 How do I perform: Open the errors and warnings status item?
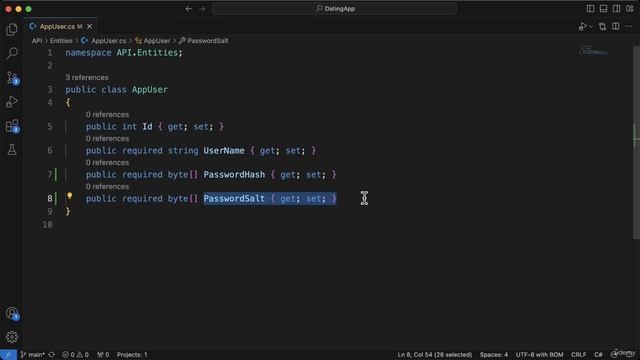(x=76, y=355)
